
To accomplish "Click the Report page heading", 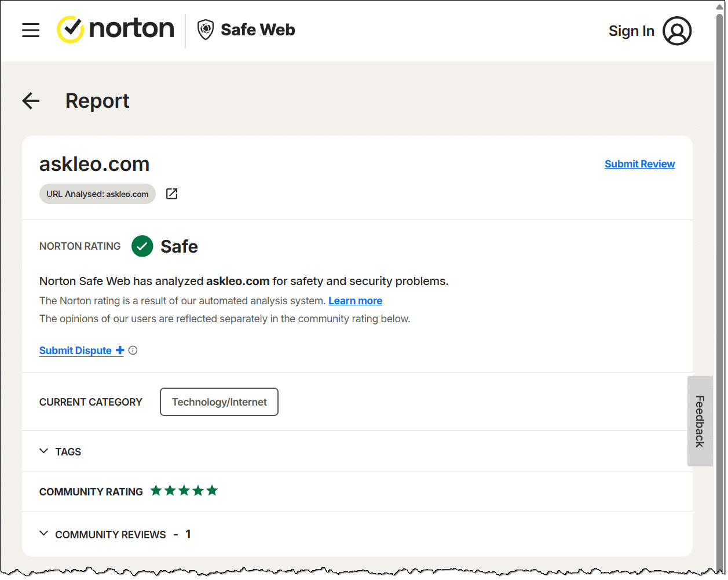I will [97, 101].
